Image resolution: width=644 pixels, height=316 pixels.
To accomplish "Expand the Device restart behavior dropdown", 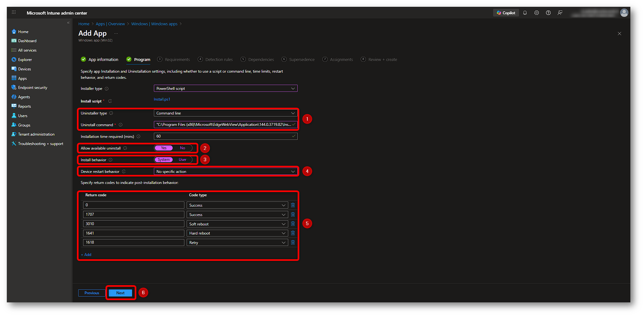I will pyautogui.click(x=225, y=171).
